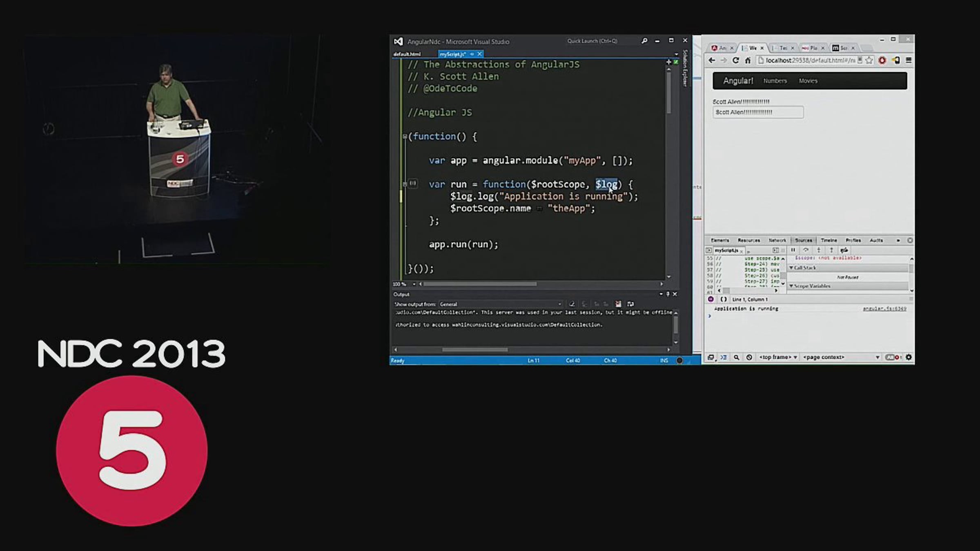This screenshot has width=980, height=551.
Task: Click the Scott Allen text input field
Action: [x=758, y=112]
